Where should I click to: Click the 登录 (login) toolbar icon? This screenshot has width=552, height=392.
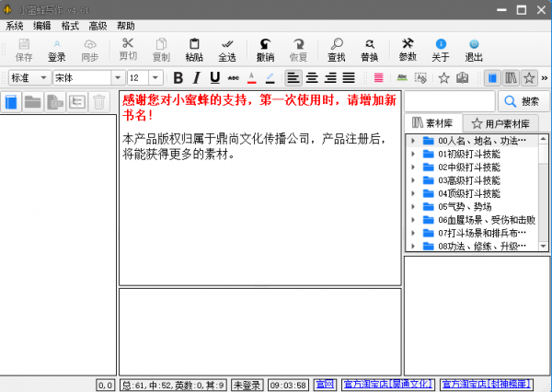56,49
